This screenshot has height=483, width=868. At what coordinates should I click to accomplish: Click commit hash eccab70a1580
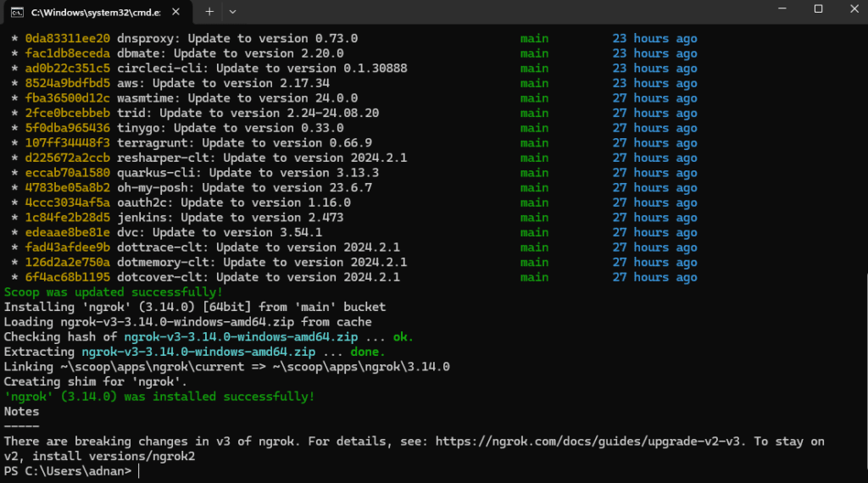click(68, 173)
